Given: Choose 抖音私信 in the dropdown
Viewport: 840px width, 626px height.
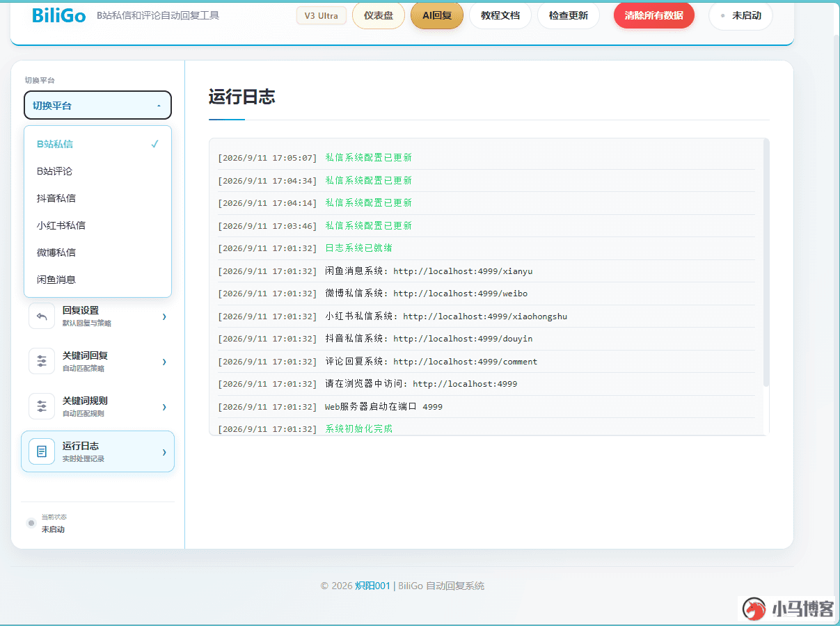Looking at the screenshot, I should tap(97, 198).
